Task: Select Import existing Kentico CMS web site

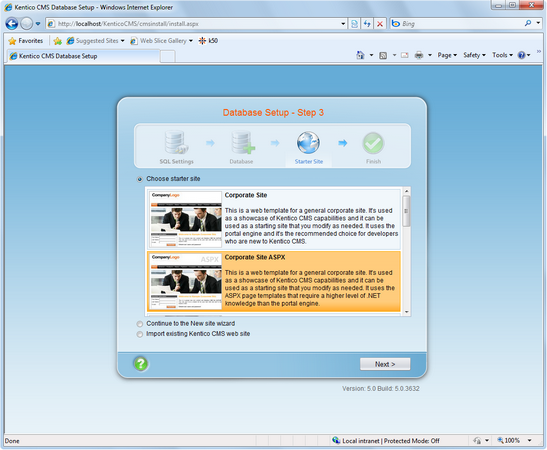Action: point(140,334)
